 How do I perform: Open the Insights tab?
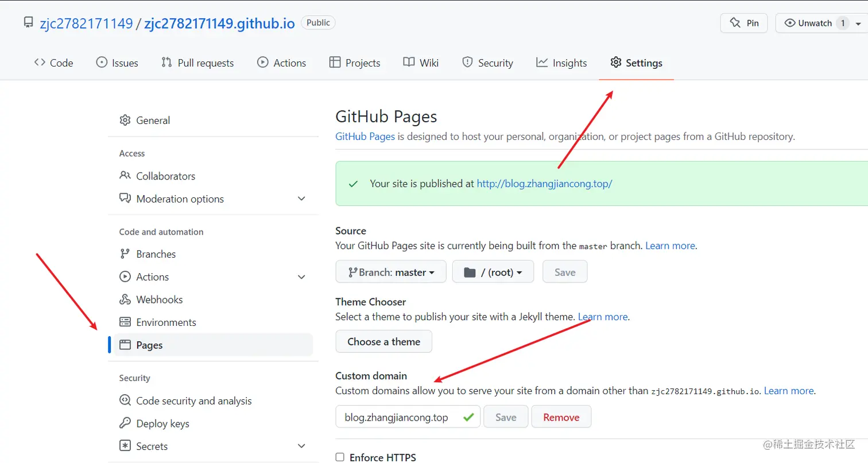561,63
